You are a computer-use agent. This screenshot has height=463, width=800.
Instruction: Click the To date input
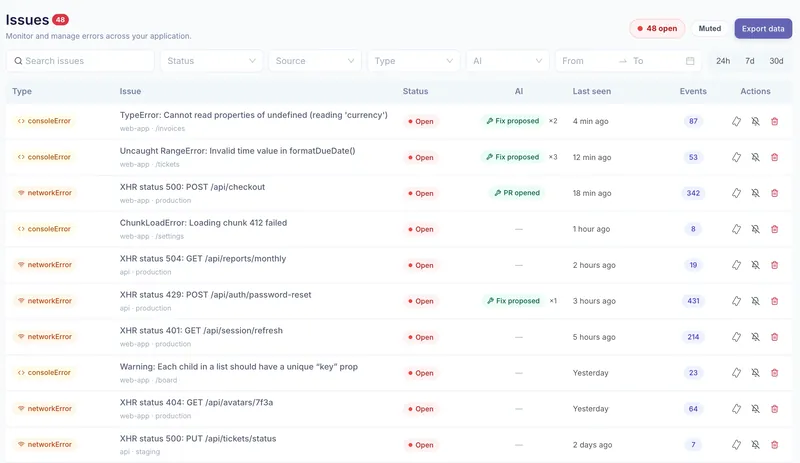coord(656,61)
